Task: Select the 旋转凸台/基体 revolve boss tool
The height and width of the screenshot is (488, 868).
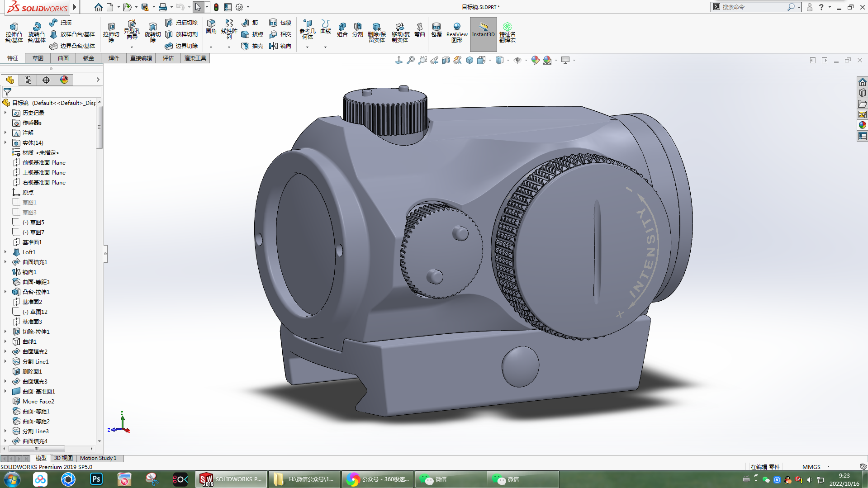Action: pos(37,33)
